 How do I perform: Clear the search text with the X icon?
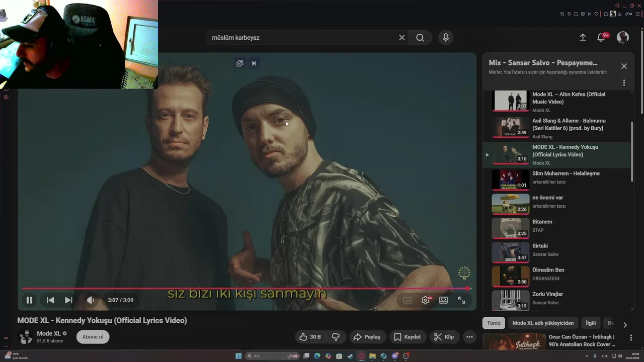coord(401,38)
